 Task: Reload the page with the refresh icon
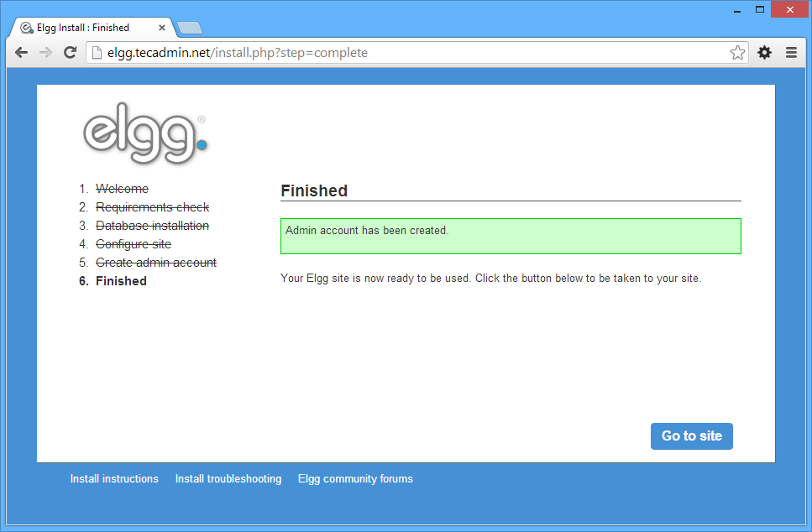(70, 52)
